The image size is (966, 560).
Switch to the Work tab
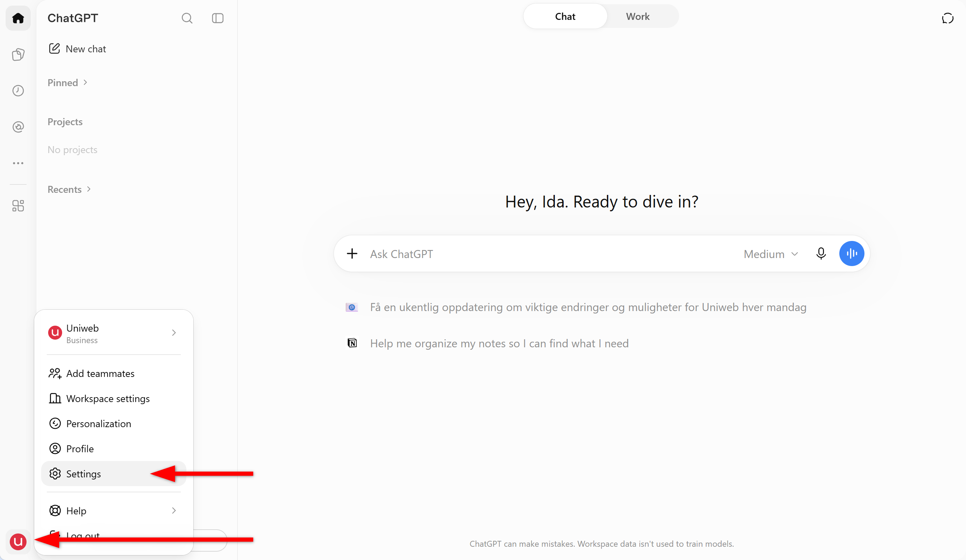(638, 16)
